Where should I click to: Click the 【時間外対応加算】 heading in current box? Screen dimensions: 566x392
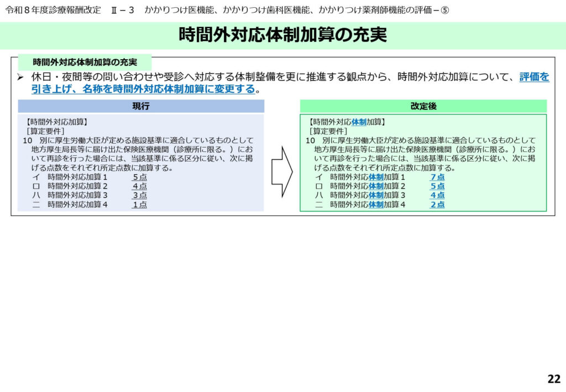pos(56,122)
